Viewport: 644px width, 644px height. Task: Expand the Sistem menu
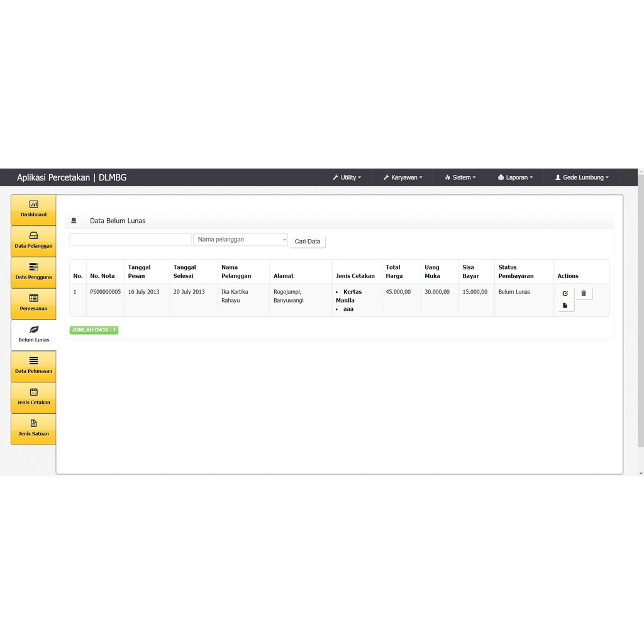click(x=460, y=177)
